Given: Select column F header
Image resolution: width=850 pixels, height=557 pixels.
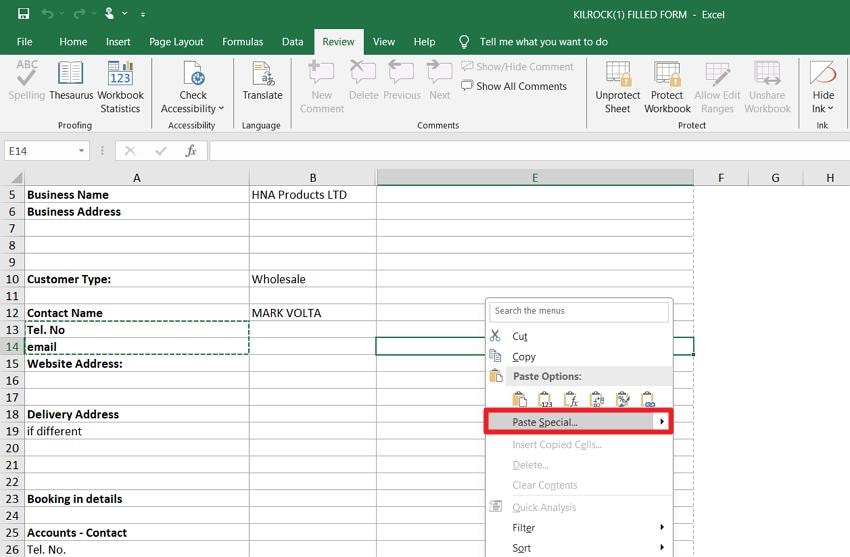Looking at the screenshot, I should (x=721, y=178).
